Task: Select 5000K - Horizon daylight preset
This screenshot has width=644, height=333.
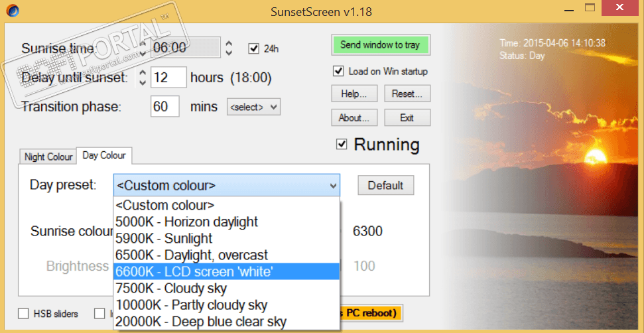Action: point(227,222)
